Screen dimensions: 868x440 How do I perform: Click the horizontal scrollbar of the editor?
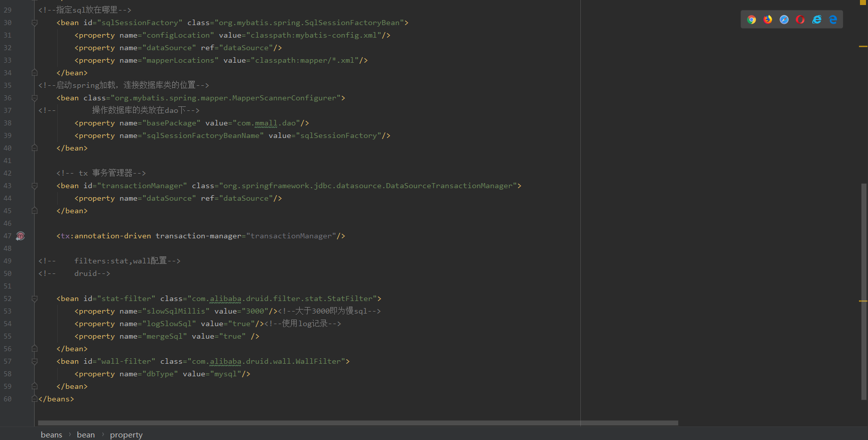pos(358,423)
